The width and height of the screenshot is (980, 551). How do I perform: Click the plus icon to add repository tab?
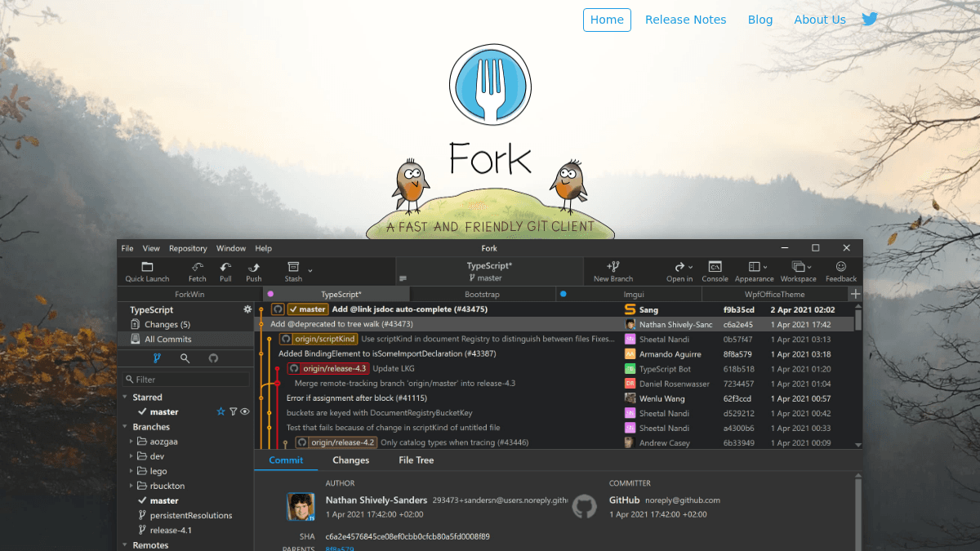point(855,294)
